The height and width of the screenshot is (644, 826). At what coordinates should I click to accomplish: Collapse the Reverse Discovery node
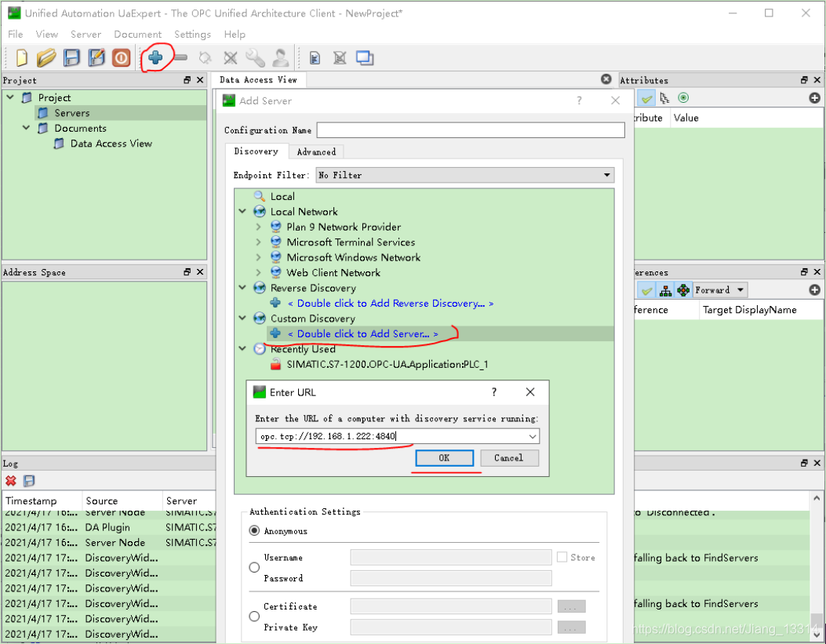click(x=242, y=288)
